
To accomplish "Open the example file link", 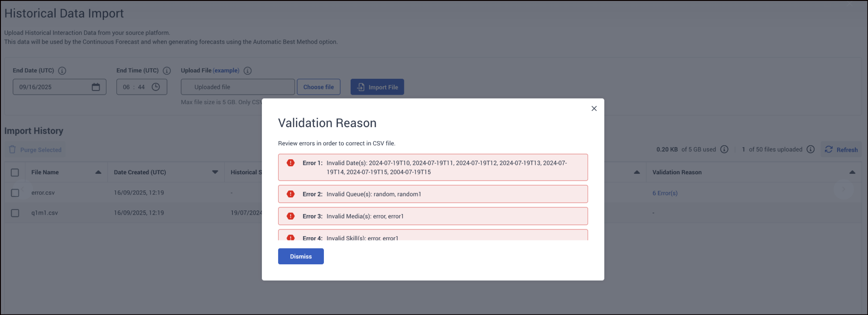I will tap(226, 71).
